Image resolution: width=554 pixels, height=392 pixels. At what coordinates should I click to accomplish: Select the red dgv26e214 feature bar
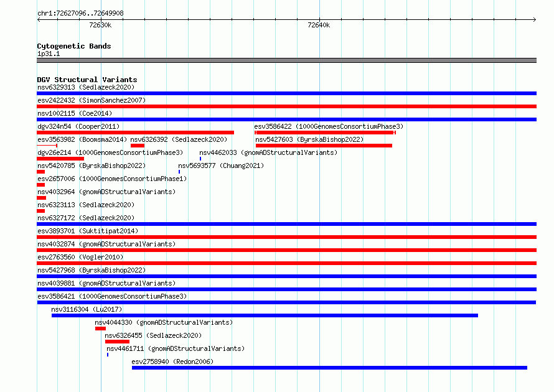coord(60,159)
